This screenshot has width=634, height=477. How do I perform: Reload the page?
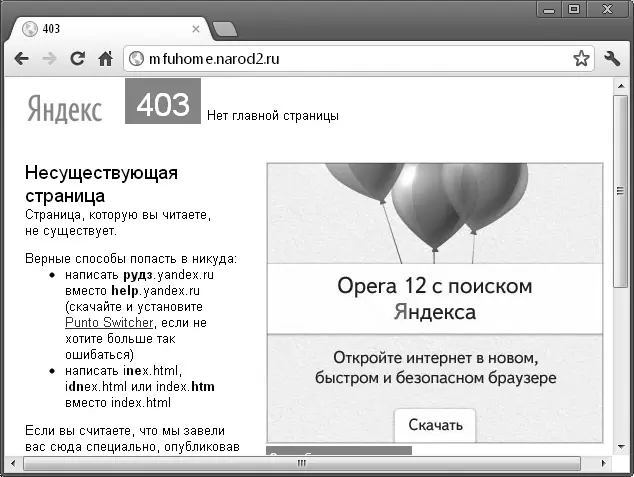click(x=77, y=59)
